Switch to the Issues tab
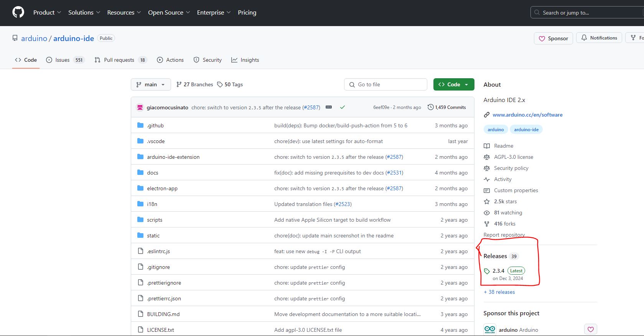 65,60
